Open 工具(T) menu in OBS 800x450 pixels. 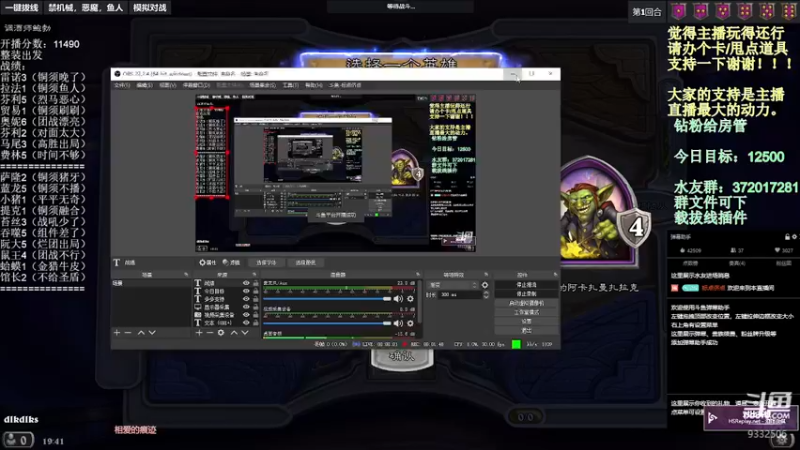[x=290, y=85]
